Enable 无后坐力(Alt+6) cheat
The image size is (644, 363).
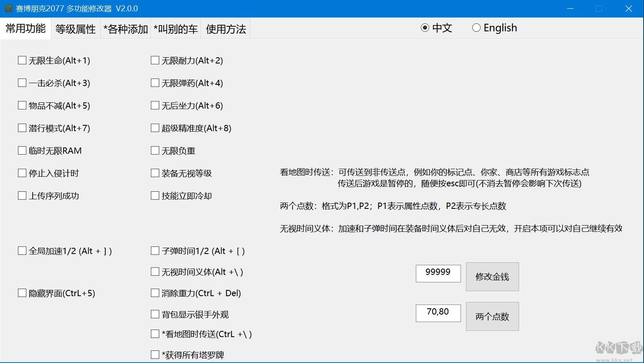pyautogui.click(x=155, y=105)
